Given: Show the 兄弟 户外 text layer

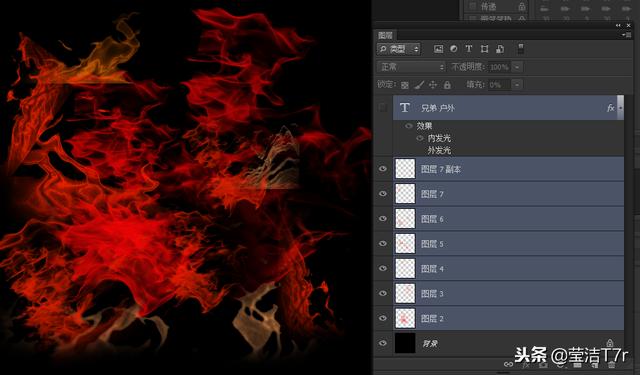Looking at the screenshot, I should coord(382,108).
